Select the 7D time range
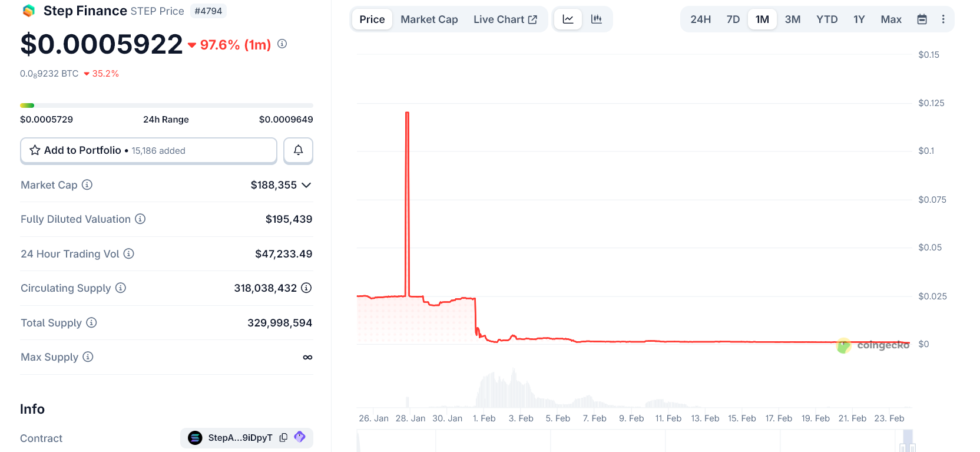980x452 pixels. click(733, 19)
